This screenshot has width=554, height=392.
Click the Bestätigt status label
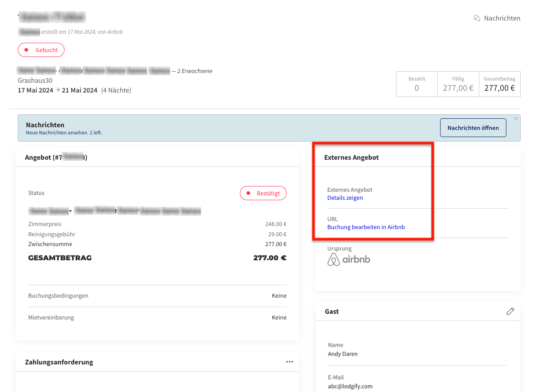pos(268,194)
